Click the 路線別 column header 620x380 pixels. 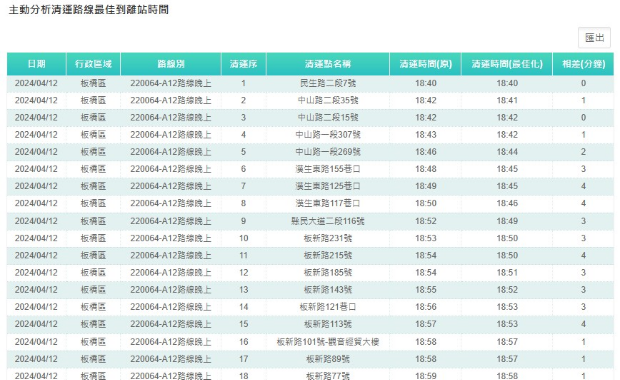pos(171,64)
